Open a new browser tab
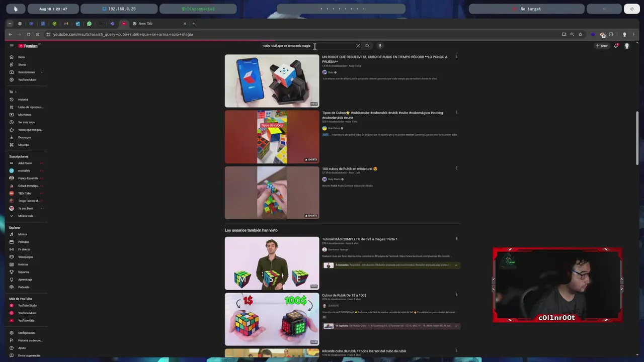 click(x=194, y=24)
